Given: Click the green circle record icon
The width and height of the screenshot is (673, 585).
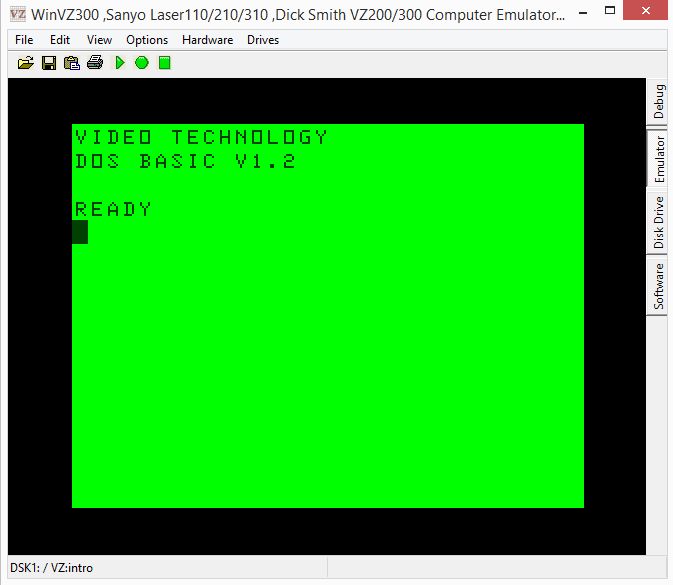Looking at the screenshot, I should point(142,63).
